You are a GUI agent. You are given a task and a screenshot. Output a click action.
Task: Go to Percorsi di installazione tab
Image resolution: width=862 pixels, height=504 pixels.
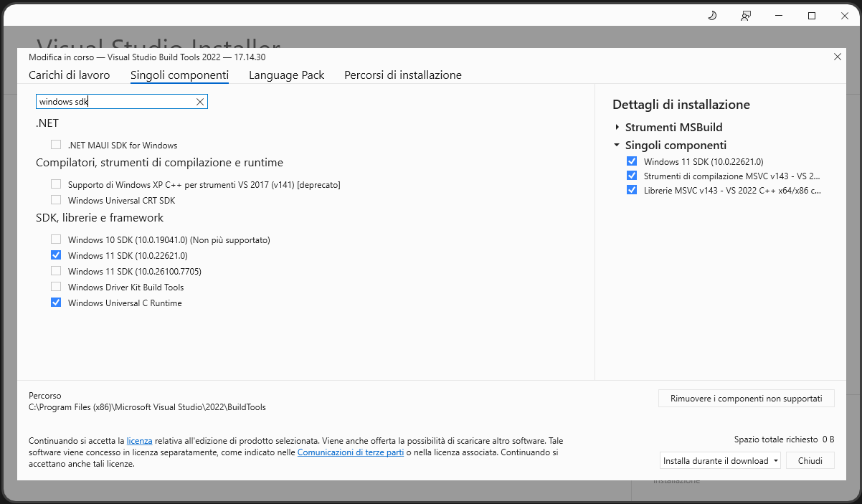(402, 75)
